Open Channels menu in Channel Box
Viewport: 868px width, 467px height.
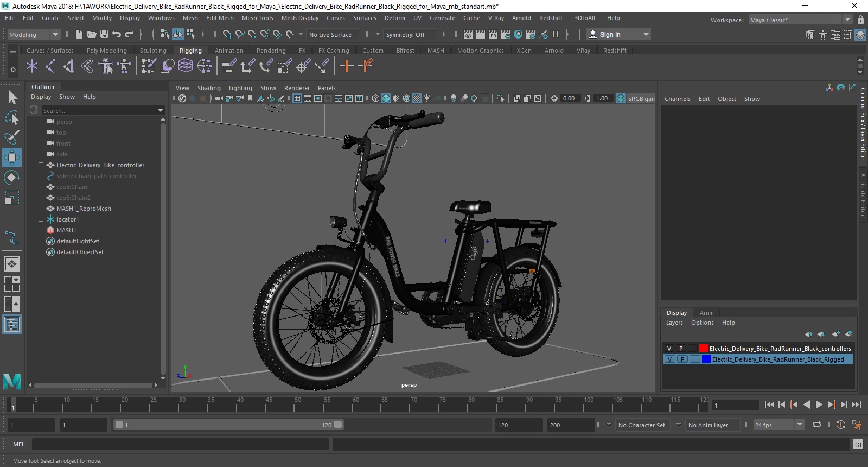point(677,99)
